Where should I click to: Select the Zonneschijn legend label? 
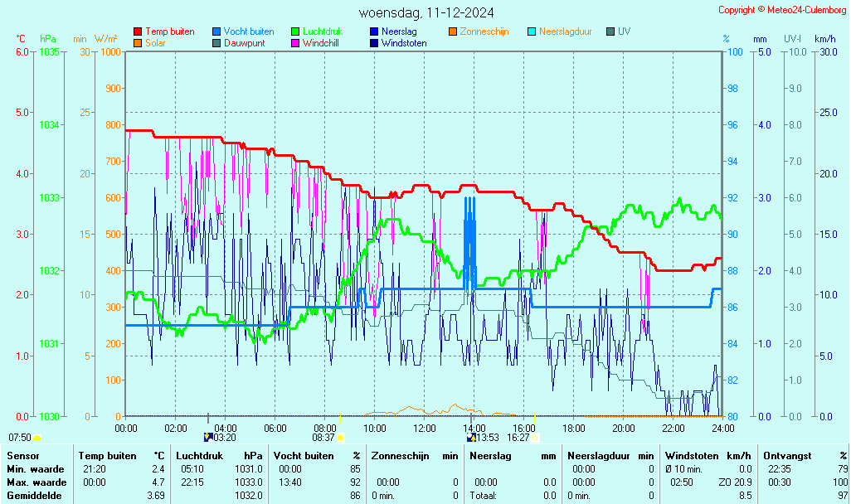484,31
